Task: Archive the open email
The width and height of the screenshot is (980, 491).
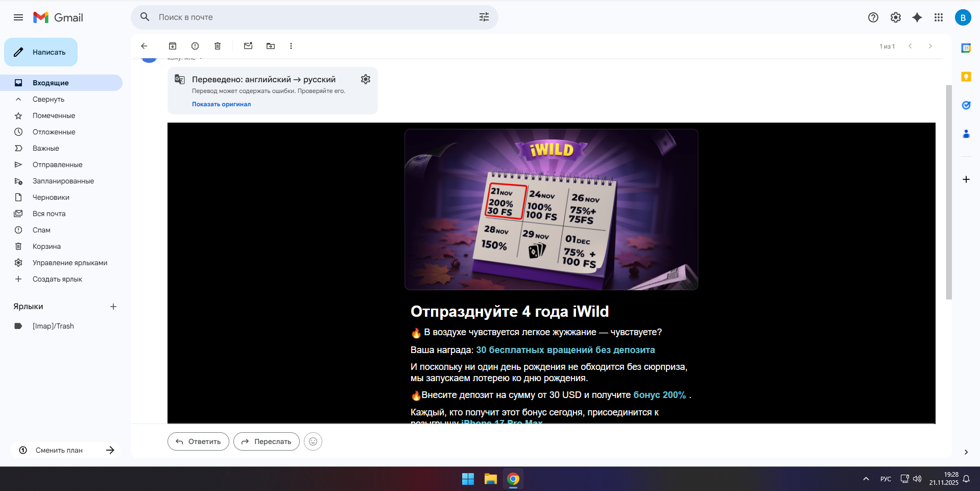Action: point(173,46)
